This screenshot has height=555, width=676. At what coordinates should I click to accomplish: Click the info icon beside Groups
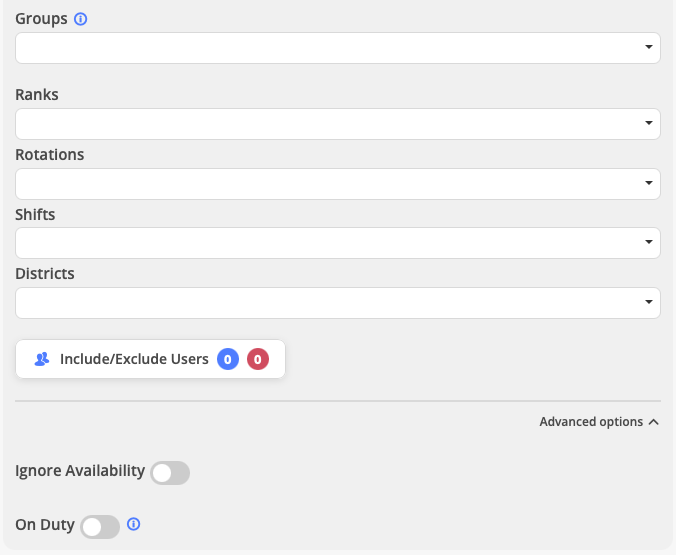(x=81, y=19)
